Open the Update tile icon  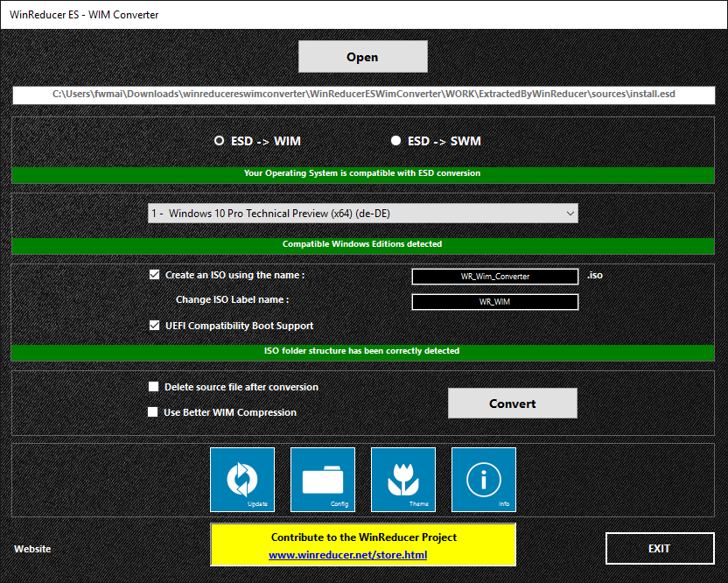(x=242, y=480)
